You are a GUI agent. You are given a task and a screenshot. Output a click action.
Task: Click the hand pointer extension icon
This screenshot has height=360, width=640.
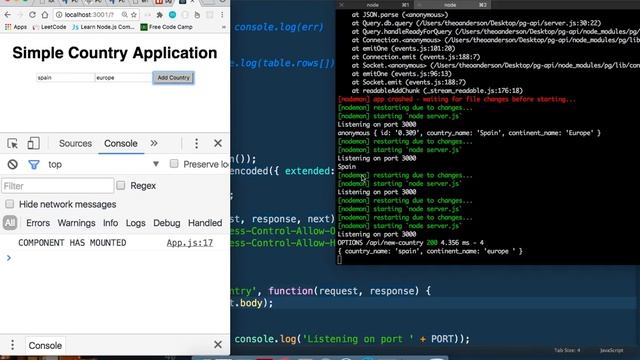click(197, 15)
